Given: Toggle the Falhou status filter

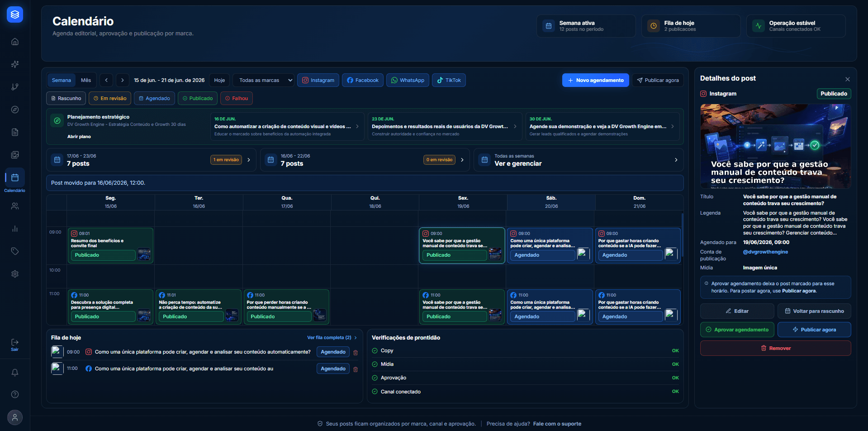Looking at the screenshot, I should 237,98.
